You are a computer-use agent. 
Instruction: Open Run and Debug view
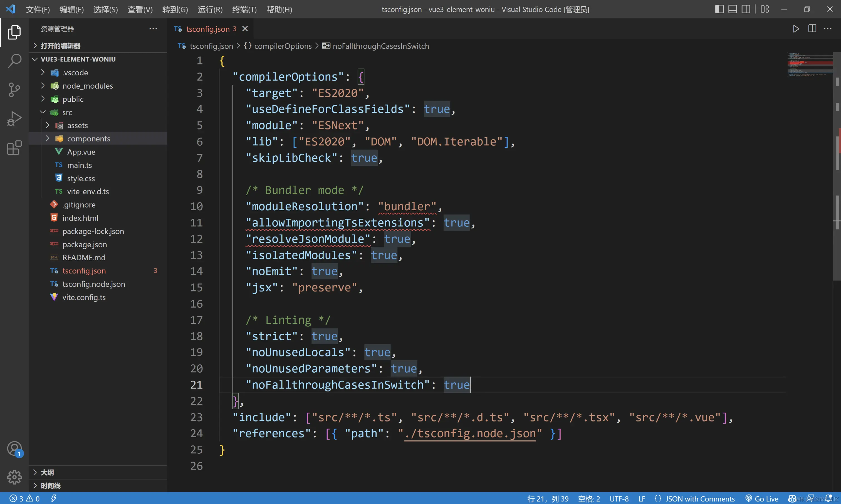point(14,119)
